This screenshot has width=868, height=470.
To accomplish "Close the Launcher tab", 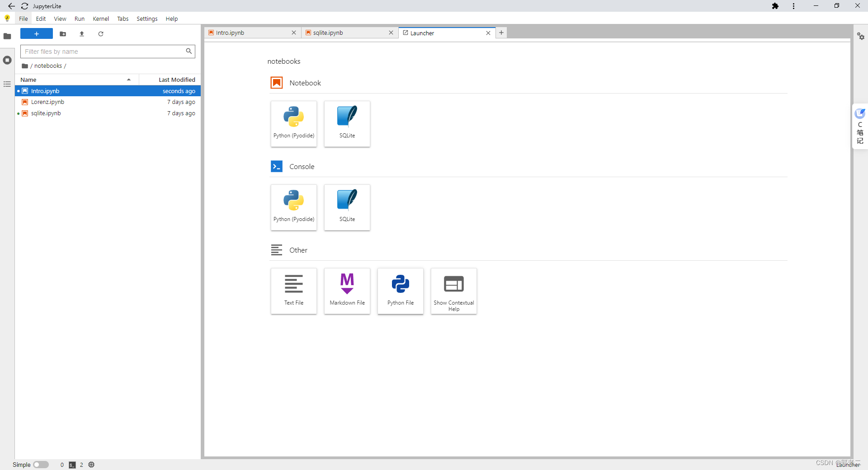I will 488,33.
